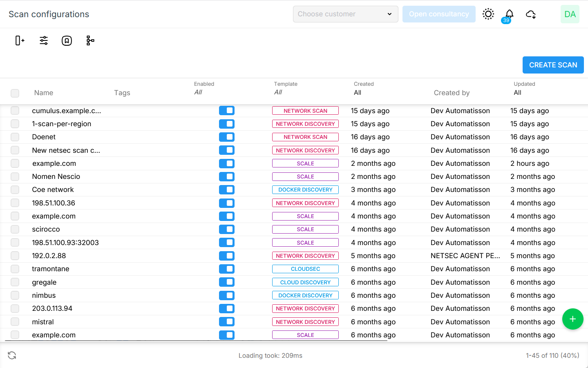Click the refresh icon in footer
The width and height of the screenshot is (588, 368).
12,355
